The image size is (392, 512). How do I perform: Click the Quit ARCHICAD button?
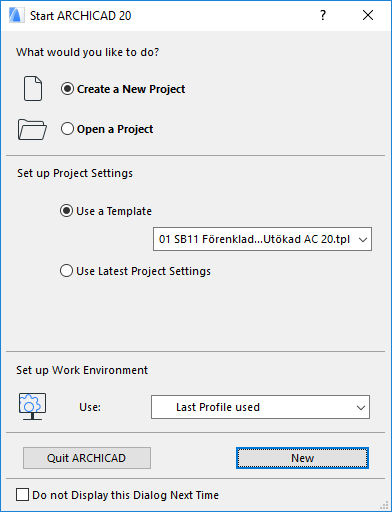pyautogui.click(x=87, y=458)
